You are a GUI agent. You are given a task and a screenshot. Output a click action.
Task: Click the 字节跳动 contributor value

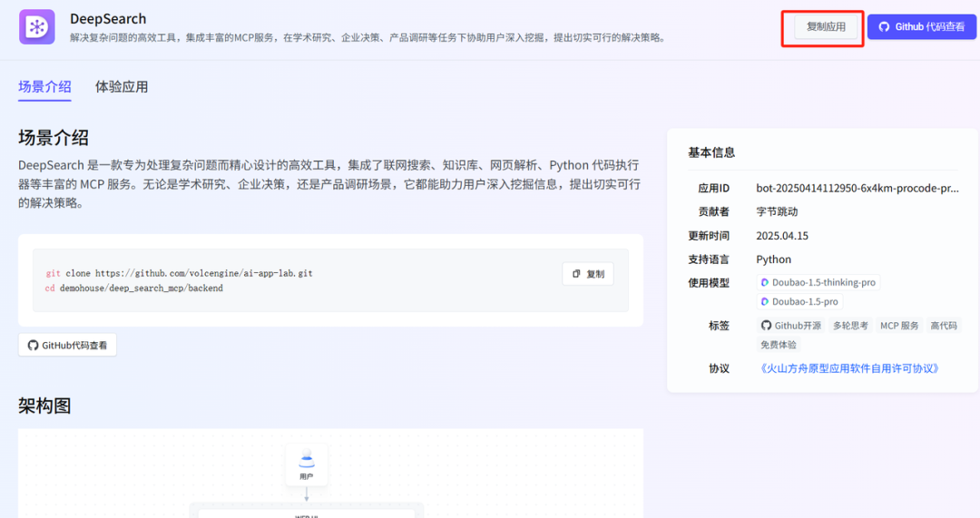[777, 211]
